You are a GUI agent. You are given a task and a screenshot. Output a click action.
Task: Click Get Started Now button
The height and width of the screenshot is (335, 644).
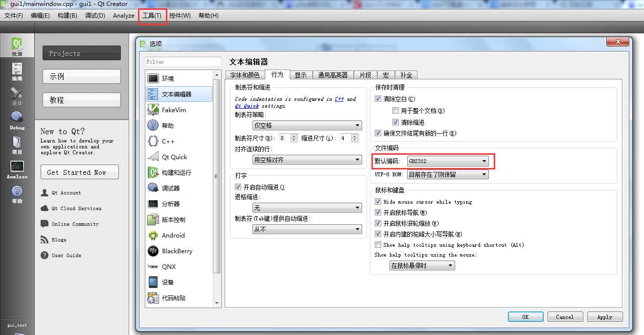80,172
